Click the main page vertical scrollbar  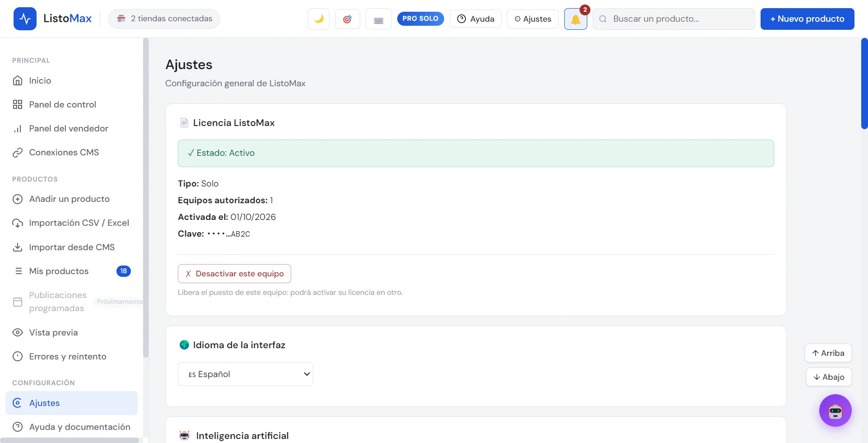[x=864, y=84]
